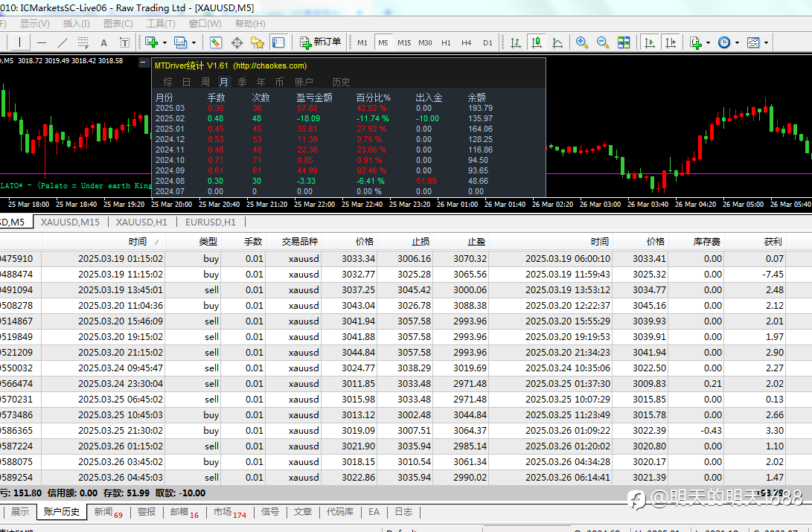This screenshot has height=532, width=812.
Task: Zoom in on the chart
Action: coord(582,42)
